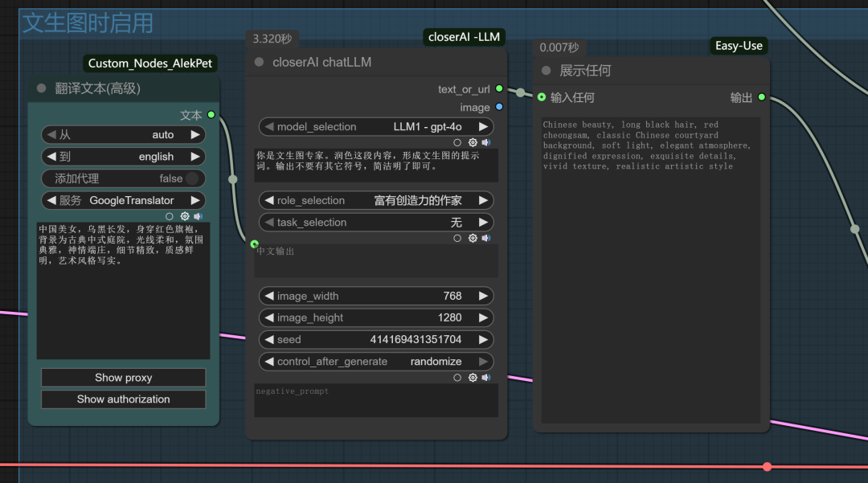Click the speaker icon right below task_selection

pyautogui.click(x=486, y=238)
